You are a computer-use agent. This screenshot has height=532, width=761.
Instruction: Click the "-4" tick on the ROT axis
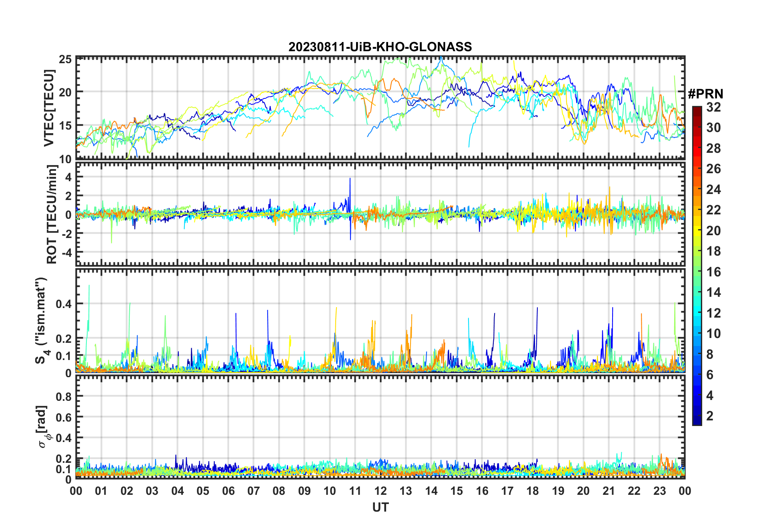[66, 252]
